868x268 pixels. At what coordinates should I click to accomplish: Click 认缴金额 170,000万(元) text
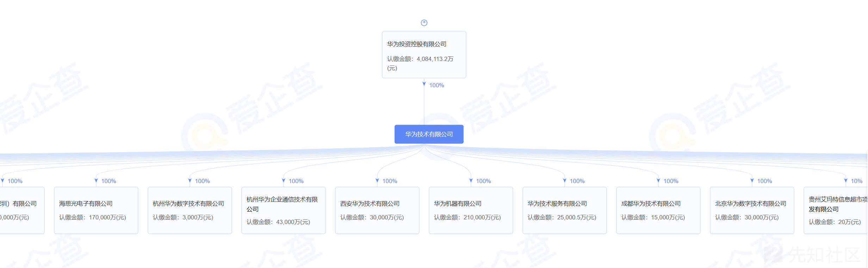click(x=93, y=217)
